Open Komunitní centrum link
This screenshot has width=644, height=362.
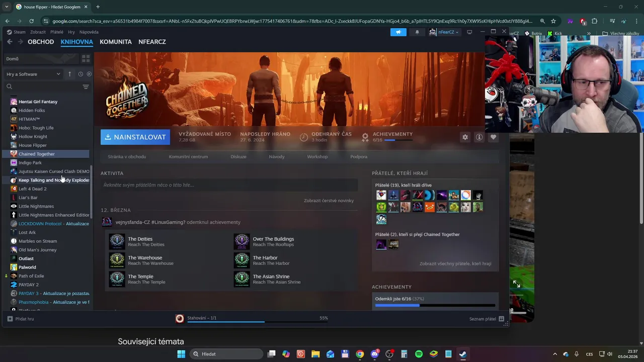(188, 156)
